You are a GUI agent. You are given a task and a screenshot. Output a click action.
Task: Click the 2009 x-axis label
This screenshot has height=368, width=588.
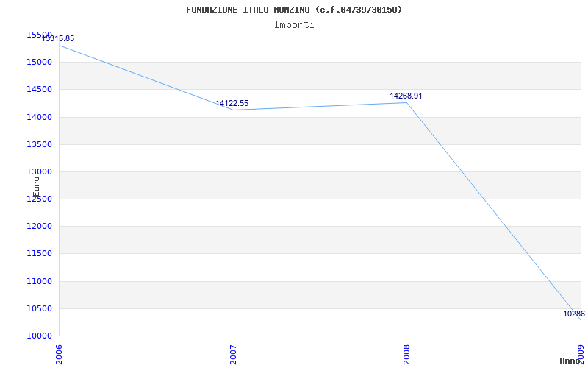coord(581,355)
